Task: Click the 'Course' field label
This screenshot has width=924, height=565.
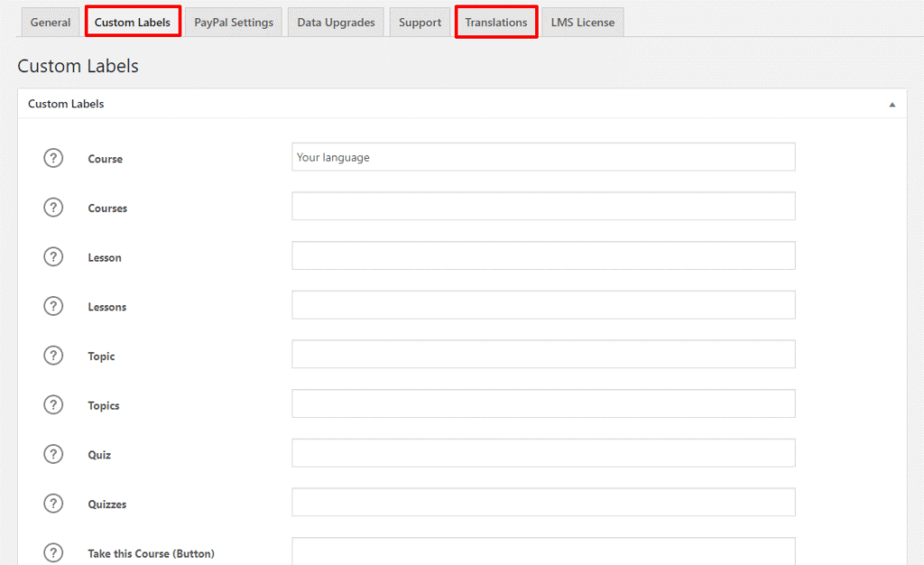Action: tap(105, 159)
